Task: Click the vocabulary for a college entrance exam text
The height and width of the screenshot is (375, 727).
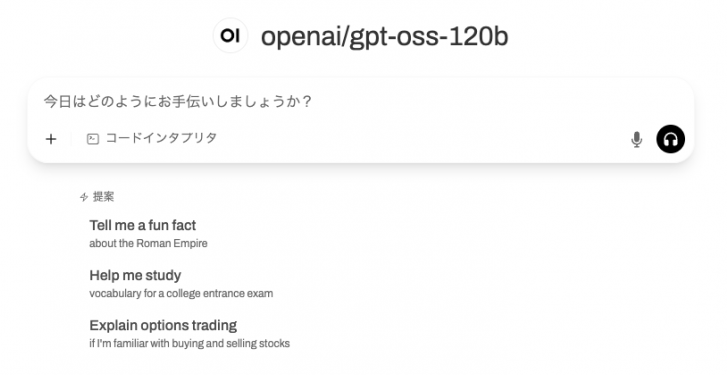Action: pyautogui.click(x=181, y=293)
